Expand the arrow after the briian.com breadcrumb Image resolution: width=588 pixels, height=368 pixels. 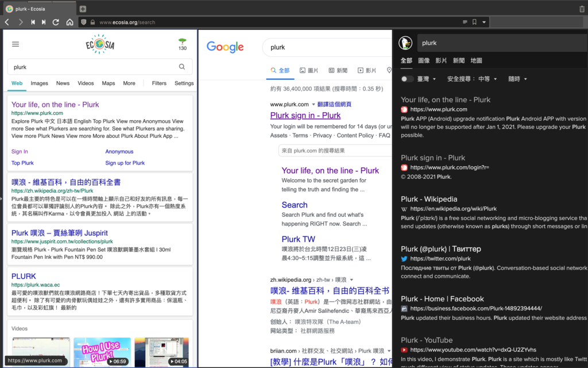point(389,351)
